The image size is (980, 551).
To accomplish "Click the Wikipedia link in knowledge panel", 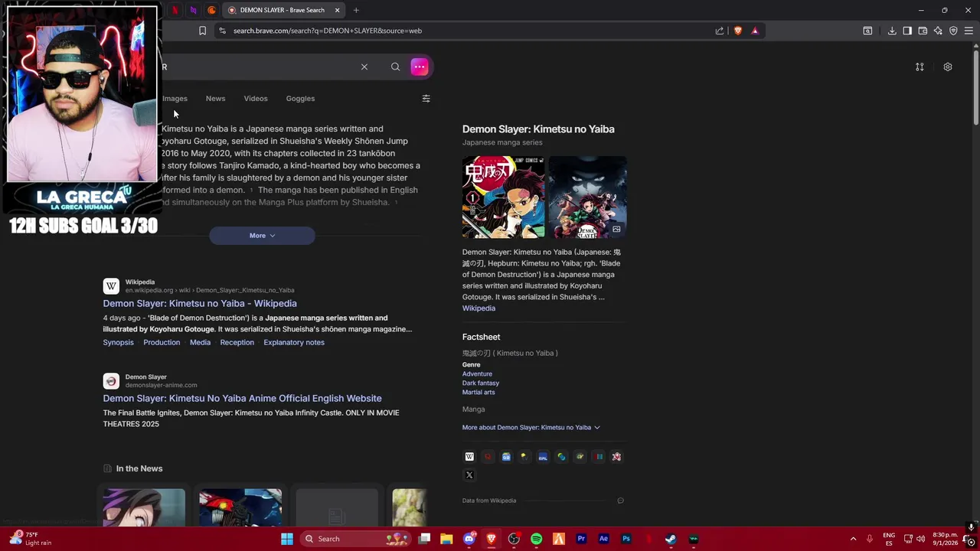I will coord(479,308).
